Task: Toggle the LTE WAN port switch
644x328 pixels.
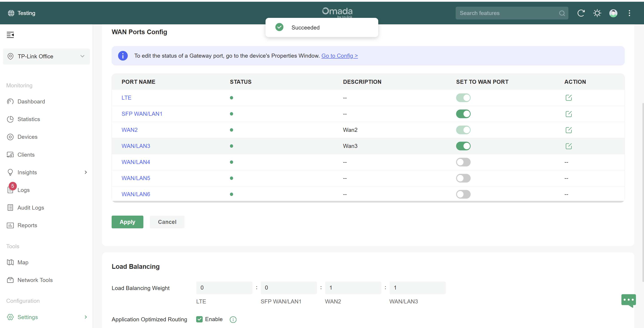Action: 463,98
